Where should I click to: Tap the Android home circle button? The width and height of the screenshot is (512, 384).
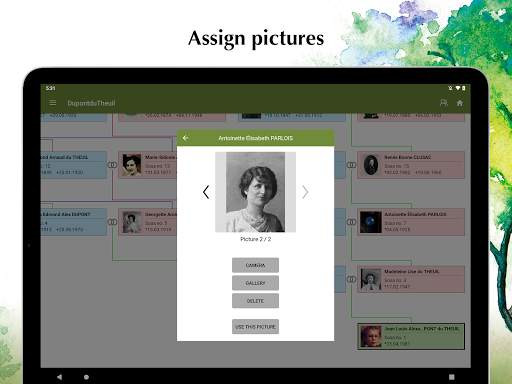(86, 377)
